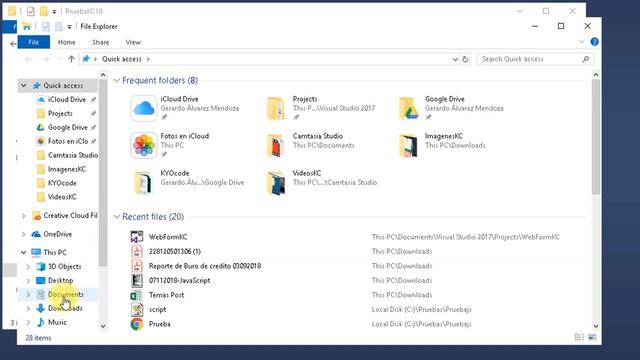Select Google Drive in the navigation pane

pyautogui.click(x=67, y=127)
